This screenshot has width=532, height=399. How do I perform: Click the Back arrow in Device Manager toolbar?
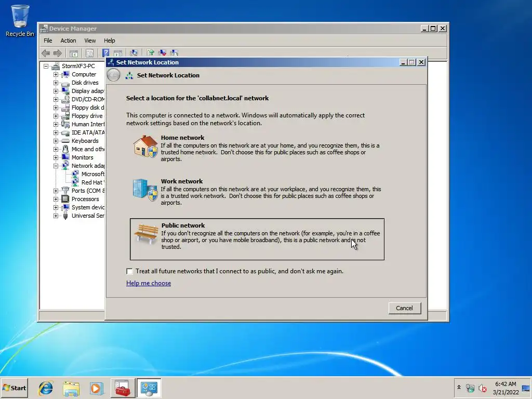coord(46,53)
